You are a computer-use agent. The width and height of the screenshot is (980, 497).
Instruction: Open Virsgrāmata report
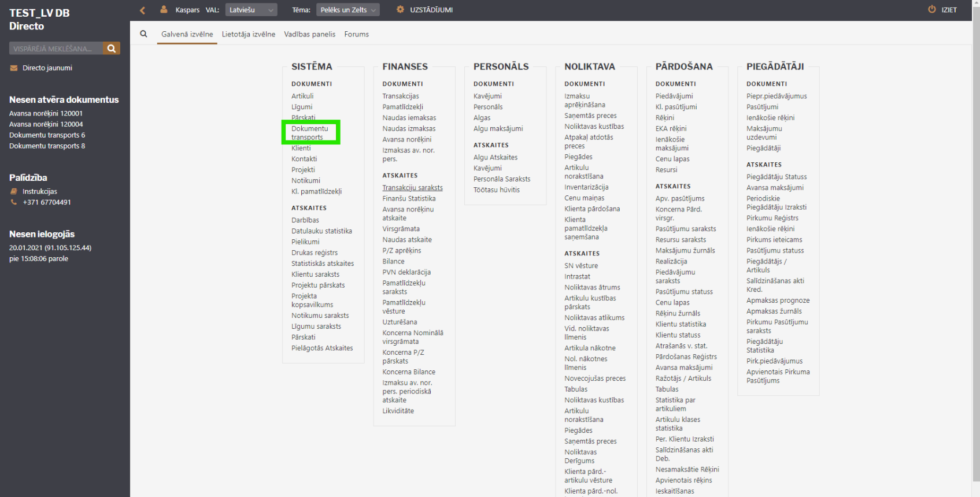[401, 229]
